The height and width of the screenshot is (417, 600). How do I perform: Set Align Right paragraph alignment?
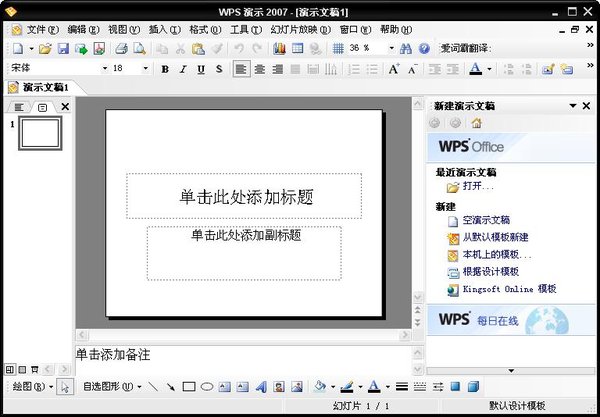click(278, 69)
